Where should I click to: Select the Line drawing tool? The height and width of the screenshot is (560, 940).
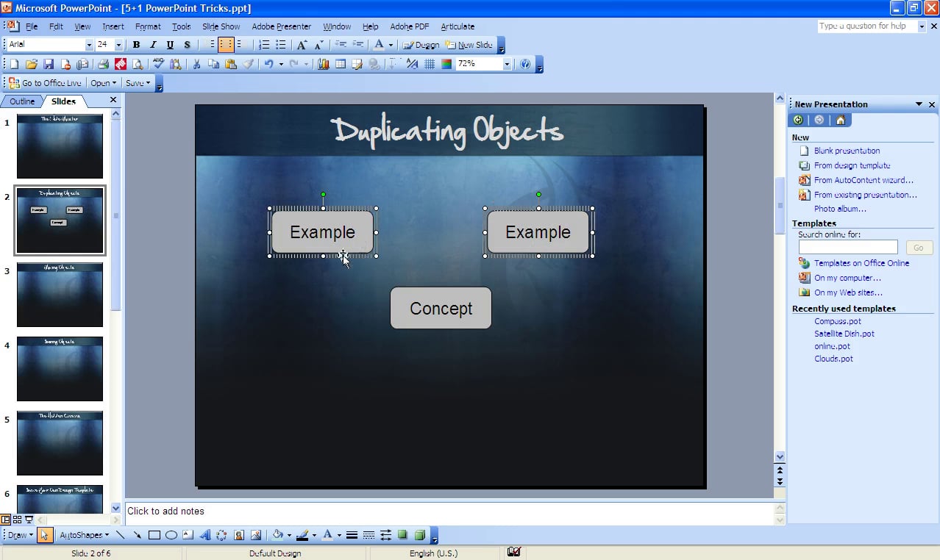[121, 535]
